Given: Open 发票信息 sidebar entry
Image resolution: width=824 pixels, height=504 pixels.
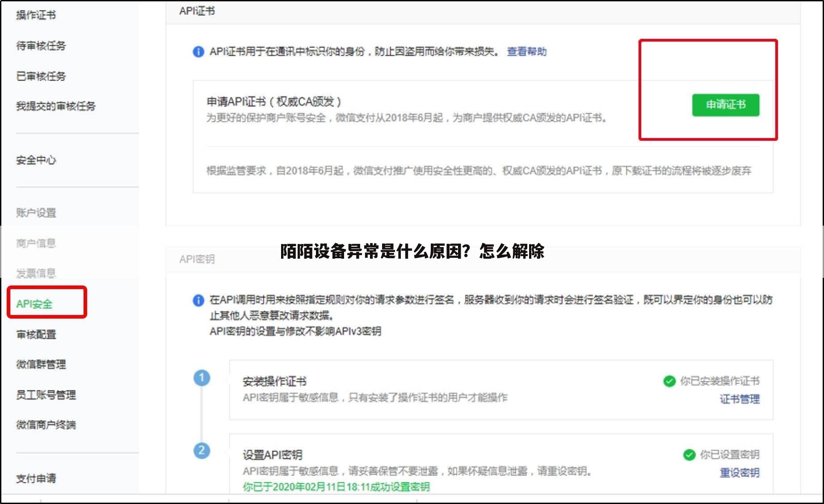Looking at the screenshot, I should click(36, 273).
